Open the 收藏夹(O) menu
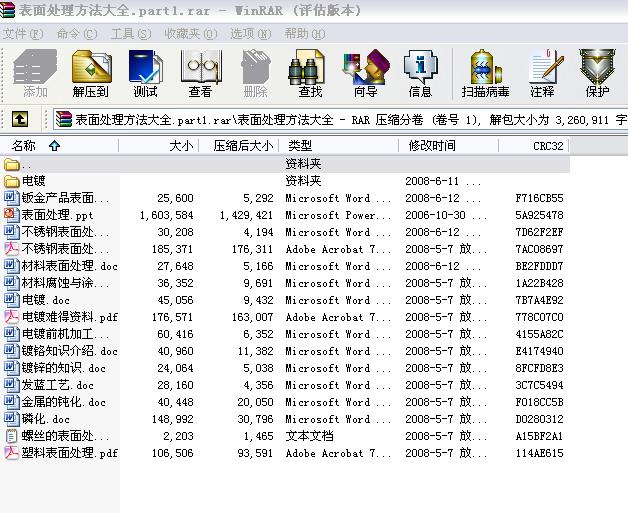628x513 pixels. pos(191,34)
